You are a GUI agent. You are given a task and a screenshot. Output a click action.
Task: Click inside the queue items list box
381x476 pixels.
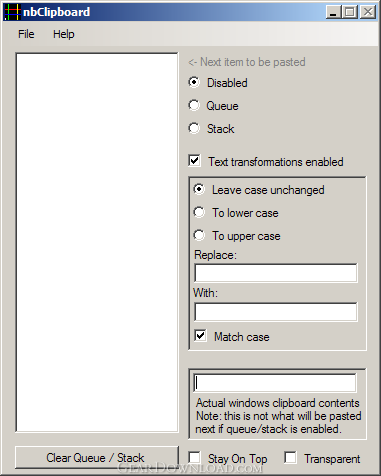(97, 242)
